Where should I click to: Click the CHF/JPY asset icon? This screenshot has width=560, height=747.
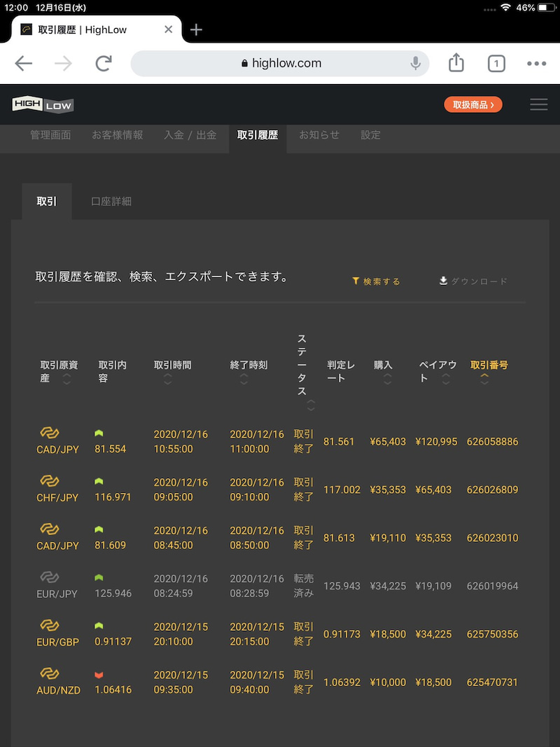coord(50,481)
